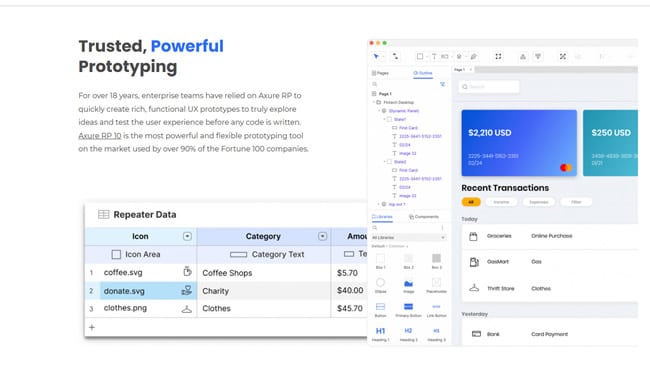Select the Box 3 widget
The width and height of the screenshot is (650, 366).
(436, 261)
